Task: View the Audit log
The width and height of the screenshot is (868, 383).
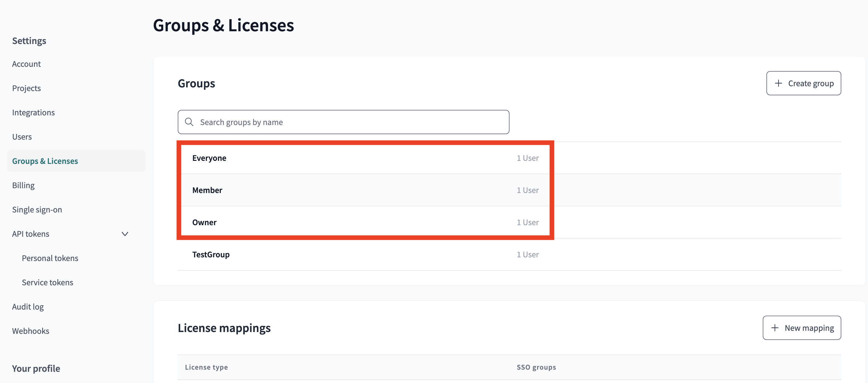Action: point(28,306)
